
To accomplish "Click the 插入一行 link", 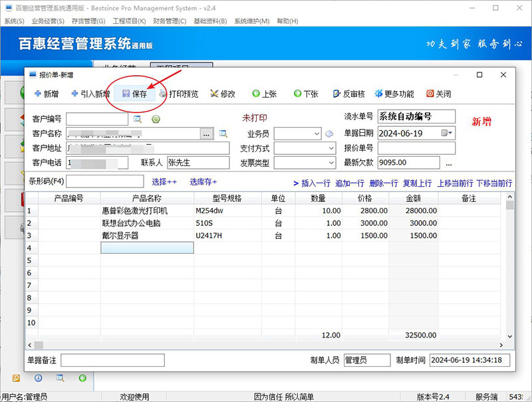I will (x=315, y=183).
